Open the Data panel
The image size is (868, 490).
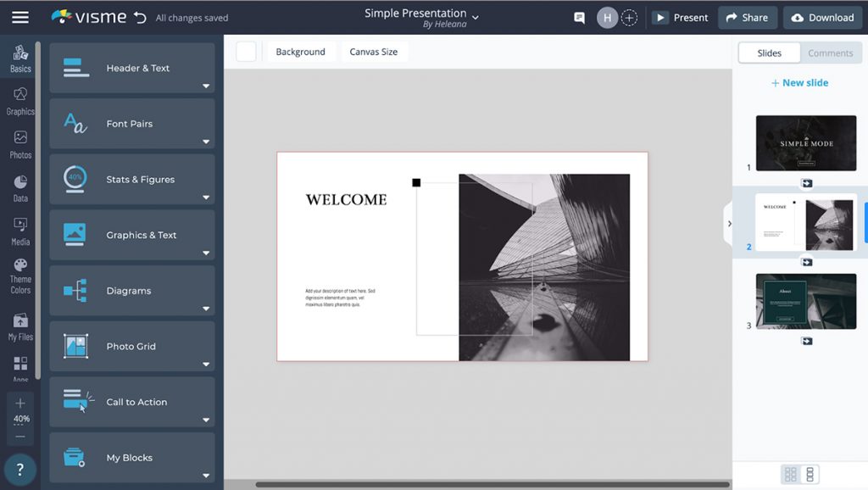[19, 188]
